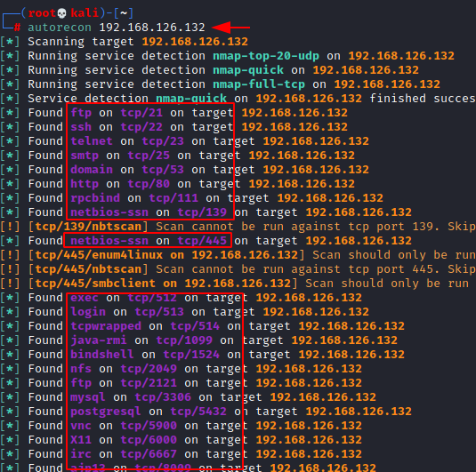Select 'Scanning target' output line
The height and width of the screenshot is (472, 476).
[138, 42]
